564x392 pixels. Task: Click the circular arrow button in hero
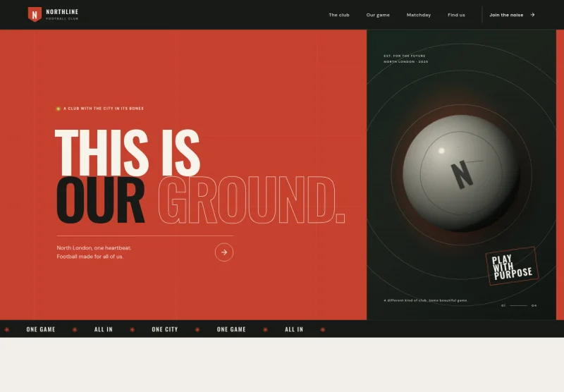tap(224, 252)
